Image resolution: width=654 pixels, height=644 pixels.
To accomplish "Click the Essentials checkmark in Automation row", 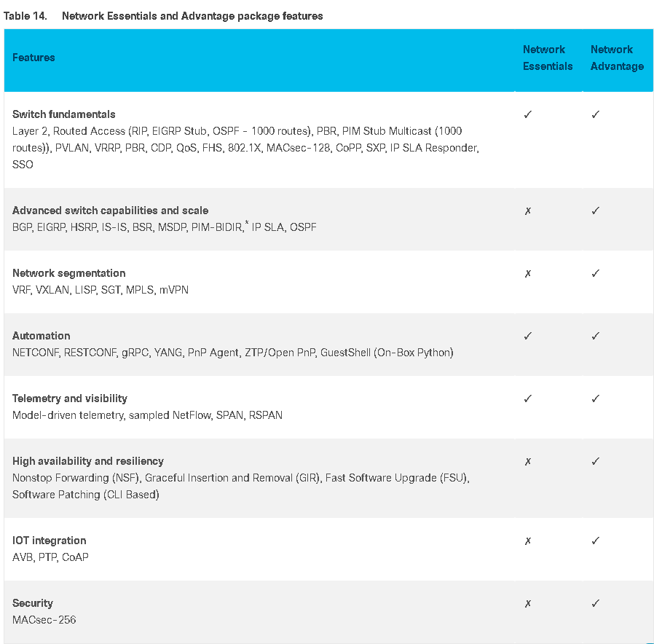I will [x=527, y=336].
